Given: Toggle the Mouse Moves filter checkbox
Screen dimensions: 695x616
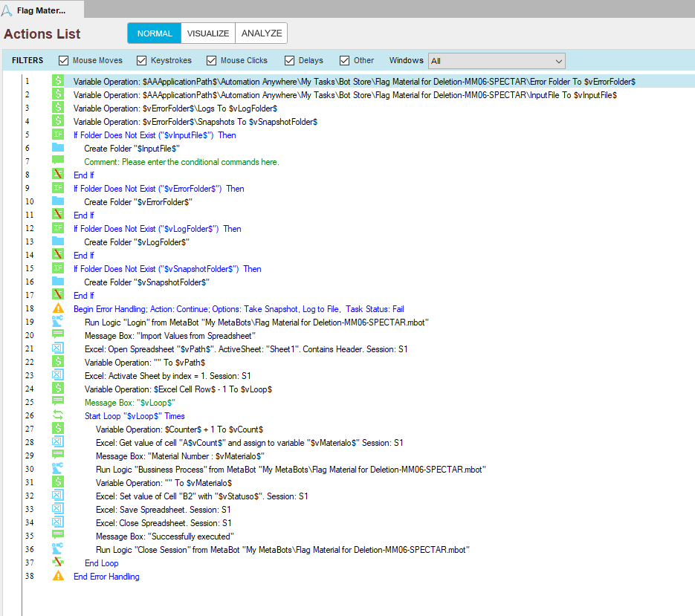Looking at the screenshot, I should (x=64, y=60).
